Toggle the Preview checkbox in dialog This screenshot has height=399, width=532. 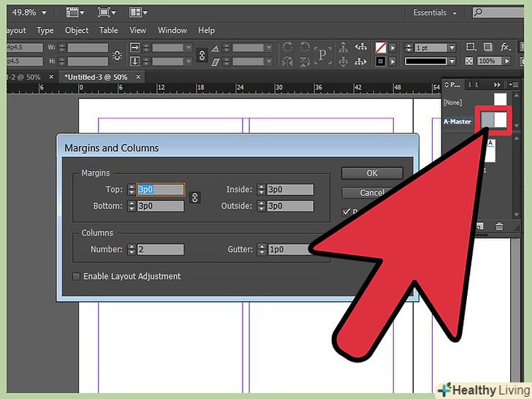click(x=346, y=212)
